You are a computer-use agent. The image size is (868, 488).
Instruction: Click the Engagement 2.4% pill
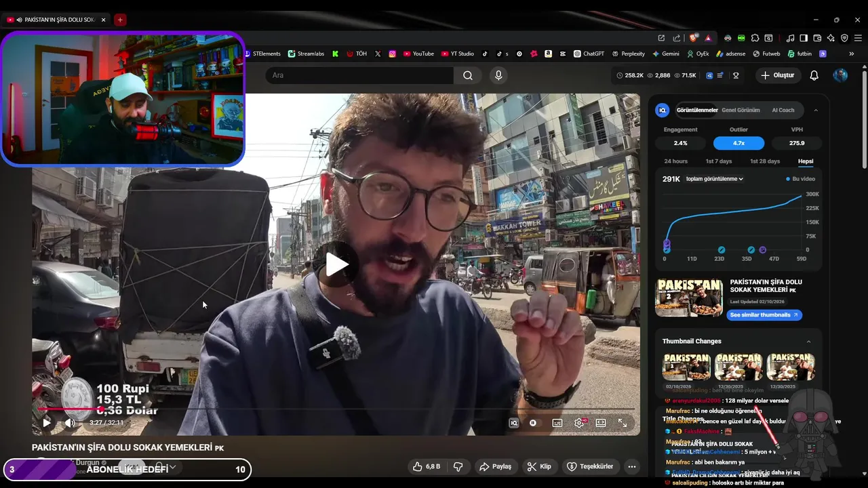pos(680,143)
